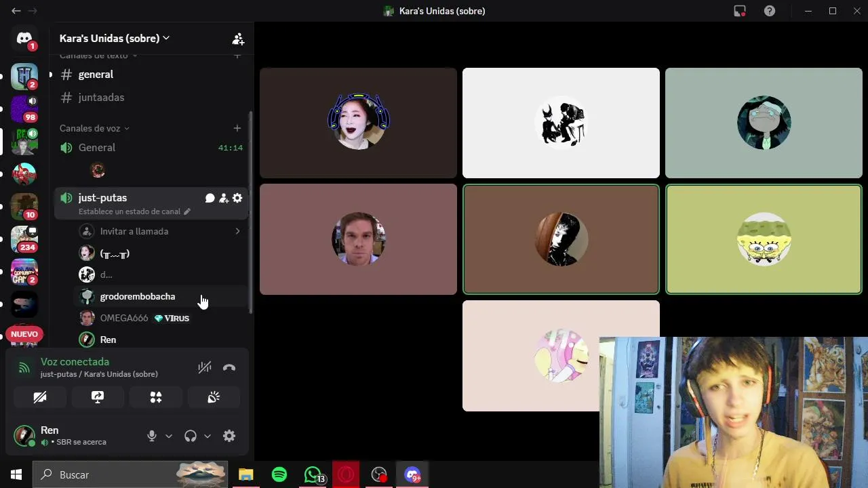Click the Buscar taskbar search box
The width and height of the screenshot is (868, 488).
click(x=132, y=474)
